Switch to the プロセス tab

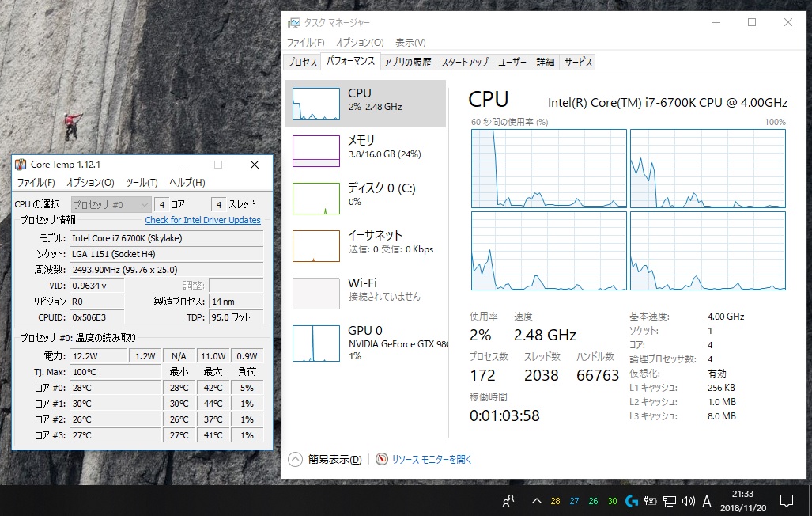pos(302,62)
